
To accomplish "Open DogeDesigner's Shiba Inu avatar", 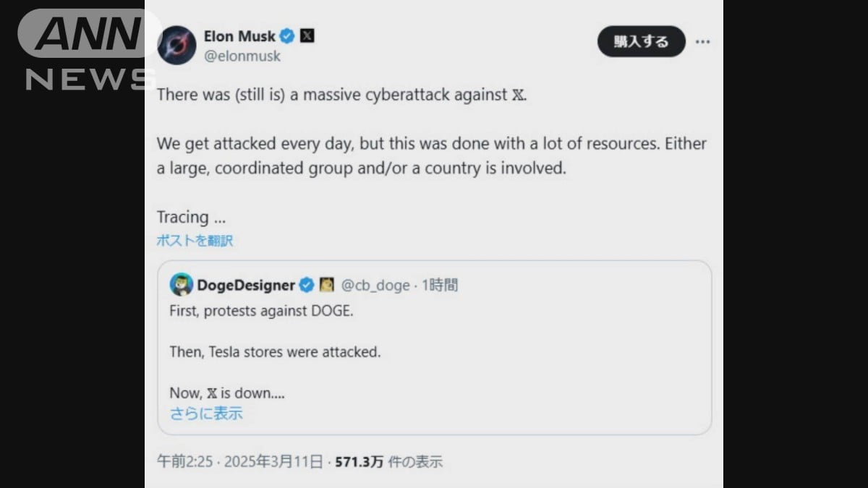I will point(182,285).
